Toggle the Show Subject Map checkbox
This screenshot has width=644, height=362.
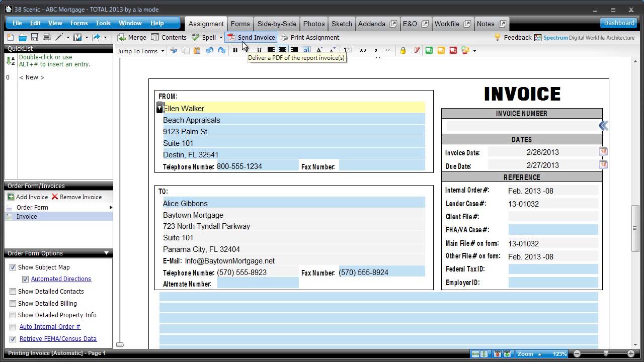tap(13, 267)
